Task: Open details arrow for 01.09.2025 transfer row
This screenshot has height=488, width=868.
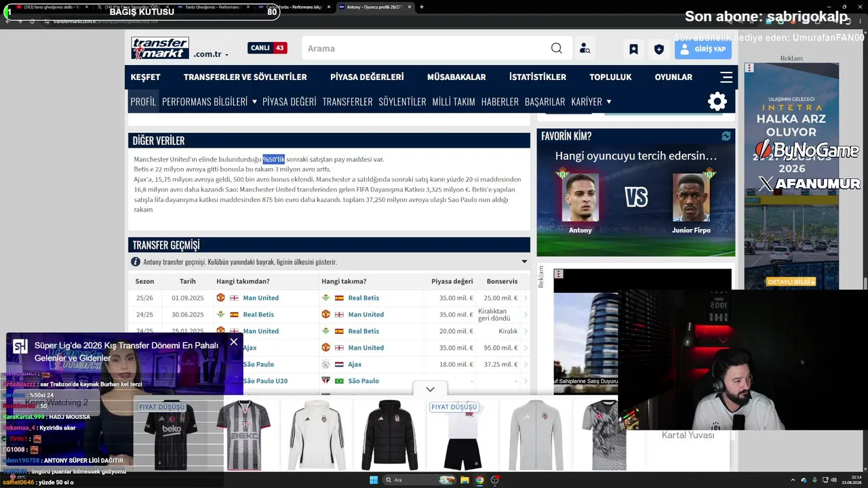Action: pos(526,298)
